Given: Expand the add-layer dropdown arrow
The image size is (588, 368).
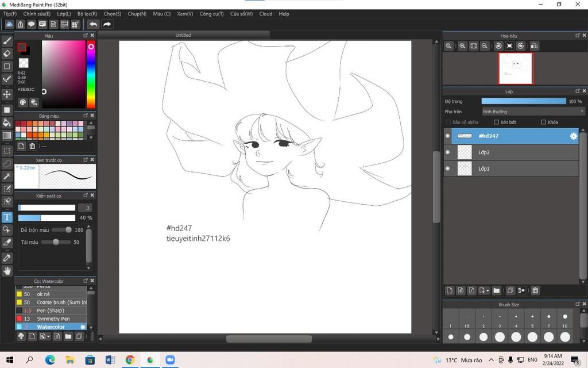Looking at the screenshot, I should point(488,290).
